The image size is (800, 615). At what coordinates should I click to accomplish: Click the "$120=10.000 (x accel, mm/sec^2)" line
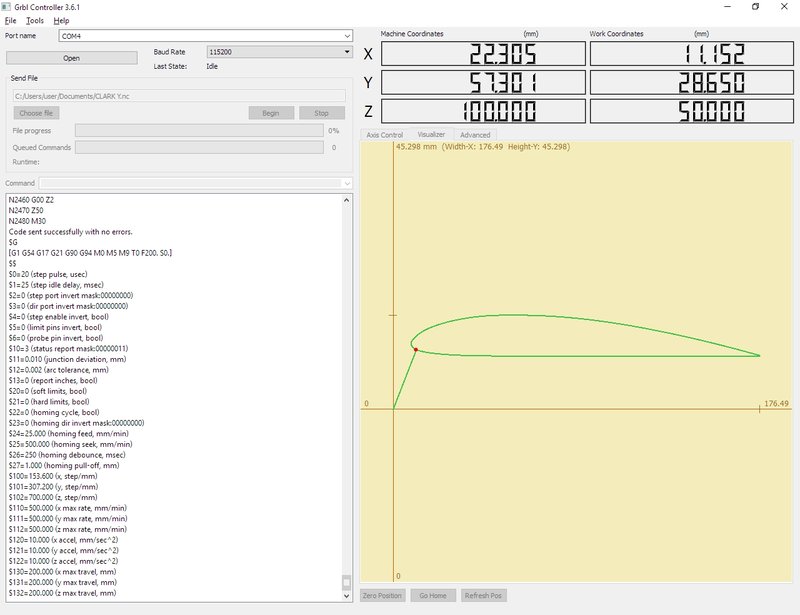pos(63,540)
